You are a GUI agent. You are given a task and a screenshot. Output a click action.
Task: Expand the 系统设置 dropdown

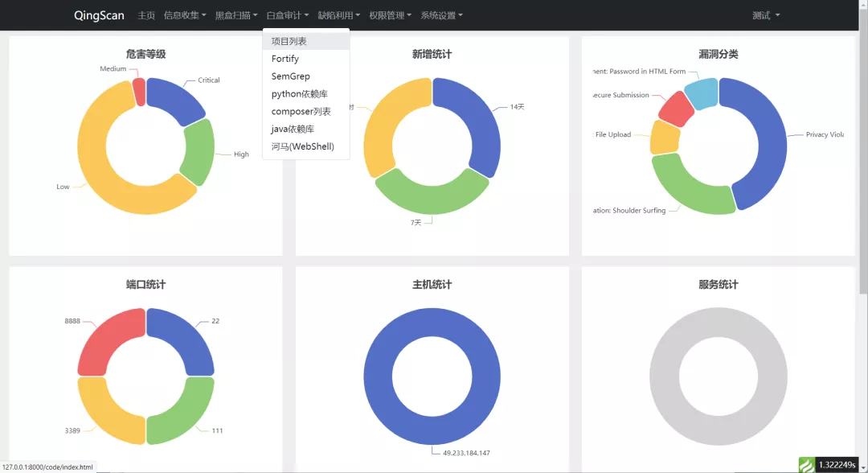point(440,14)
